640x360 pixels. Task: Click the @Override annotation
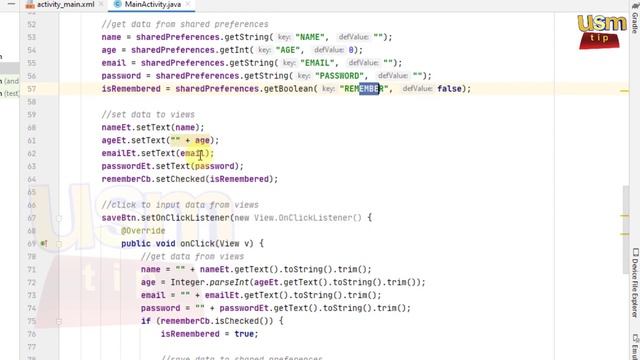143,231
